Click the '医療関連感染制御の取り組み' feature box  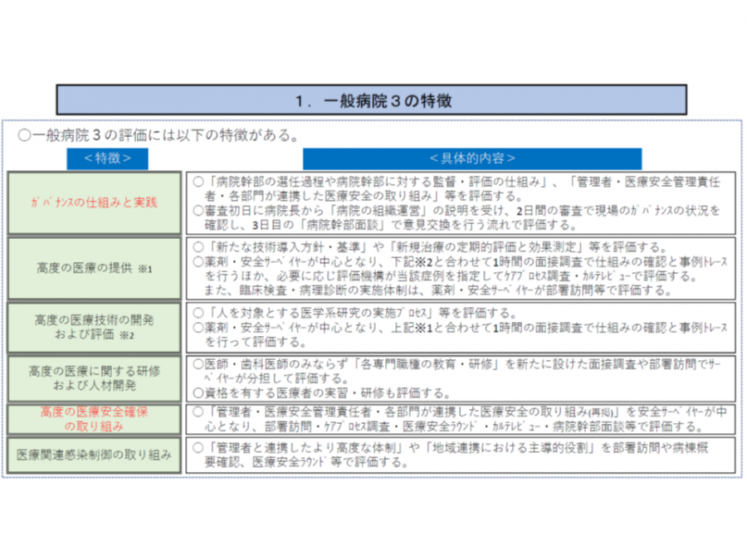[x=94, y=455]
